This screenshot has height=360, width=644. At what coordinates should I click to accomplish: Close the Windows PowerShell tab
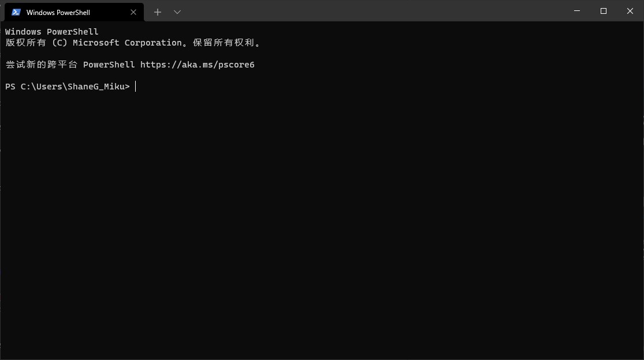coord(133,12)
